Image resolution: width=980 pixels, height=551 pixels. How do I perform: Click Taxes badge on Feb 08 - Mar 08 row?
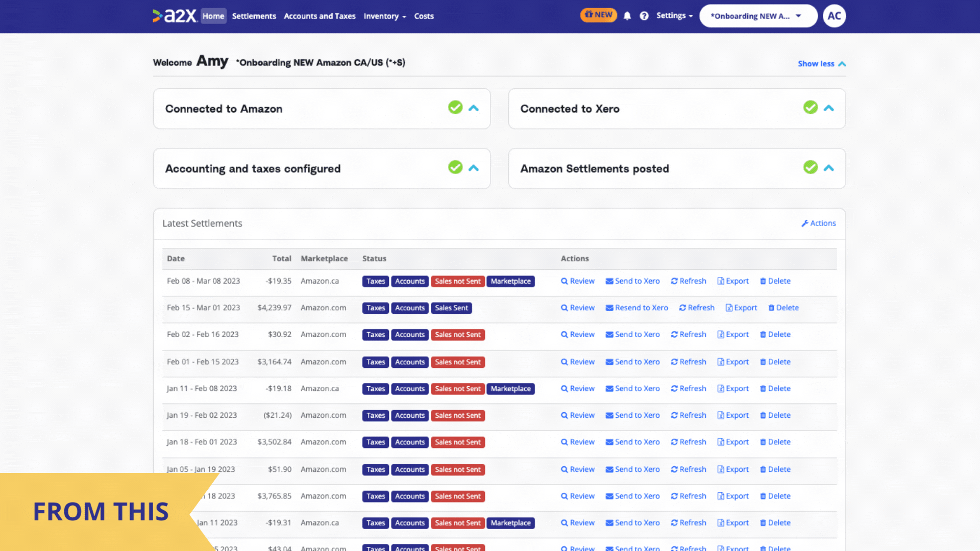click(x=376, y=282)
